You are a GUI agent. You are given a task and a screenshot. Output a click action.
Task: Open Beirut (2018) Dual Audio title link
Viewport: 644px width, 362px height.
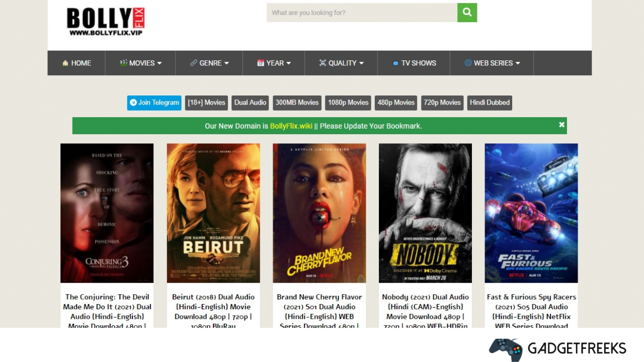pos(213,310)
